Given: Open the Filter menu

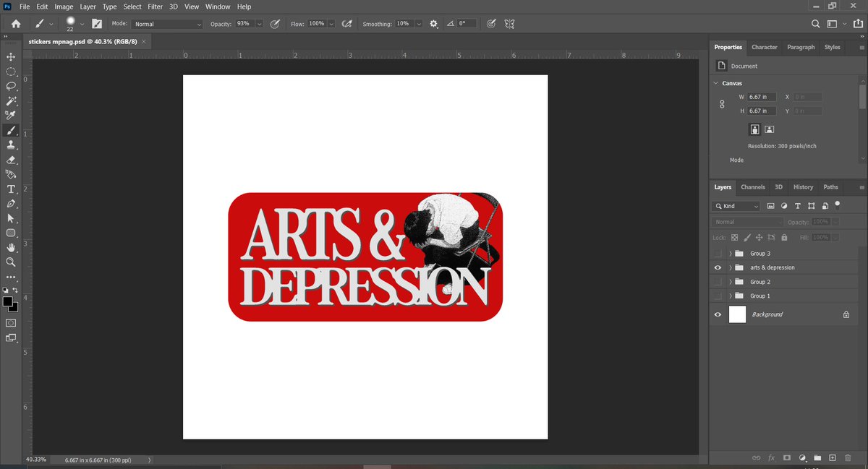Looking at the screenshot, I should [x=155, y=7].
